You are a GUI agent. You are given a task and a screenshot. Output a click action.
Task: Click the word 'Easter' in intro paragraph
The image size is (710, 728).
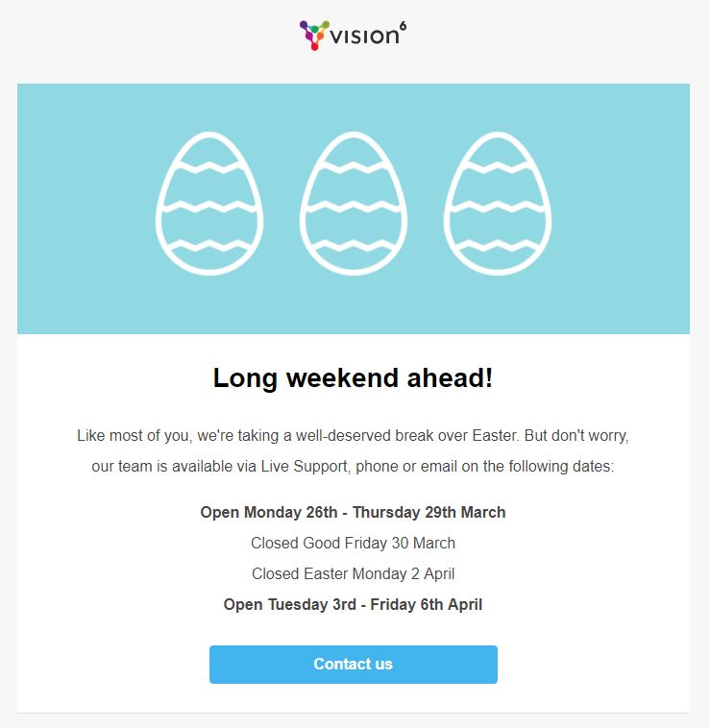[494, 435]
